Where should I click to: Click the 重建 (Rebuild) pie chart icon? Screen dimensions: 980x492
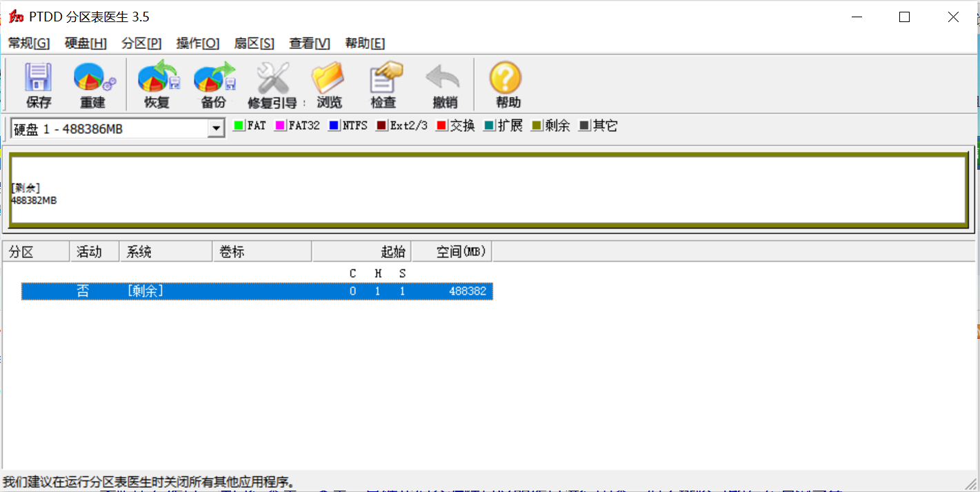pyautogui.click(x=94, y=79)
